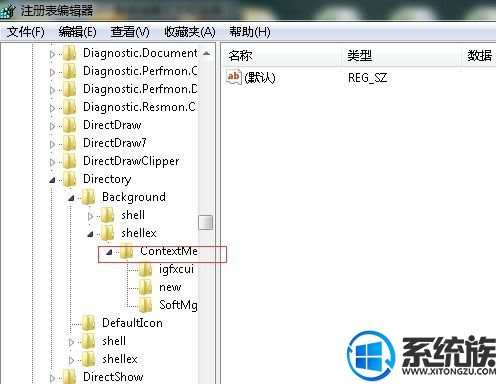Click the 数据 column header
Viewport: 496px width, 384px height.
point(479,55)
